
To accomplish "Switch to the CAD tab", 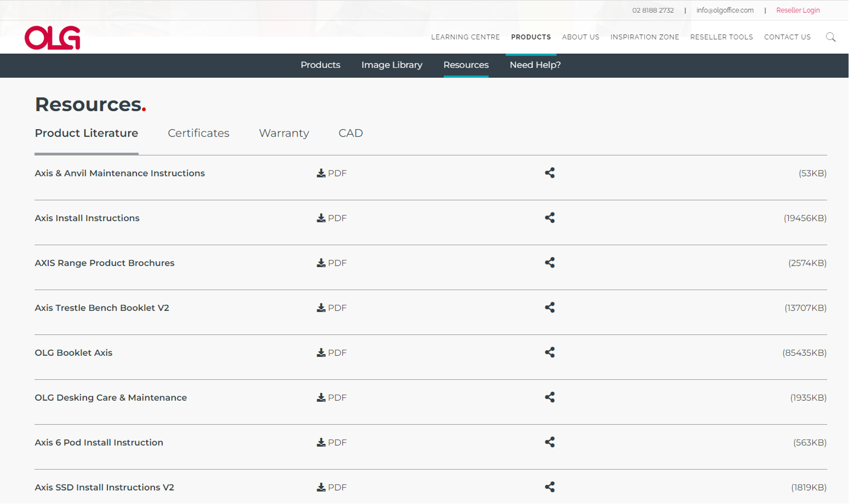I will coord(350,133).
